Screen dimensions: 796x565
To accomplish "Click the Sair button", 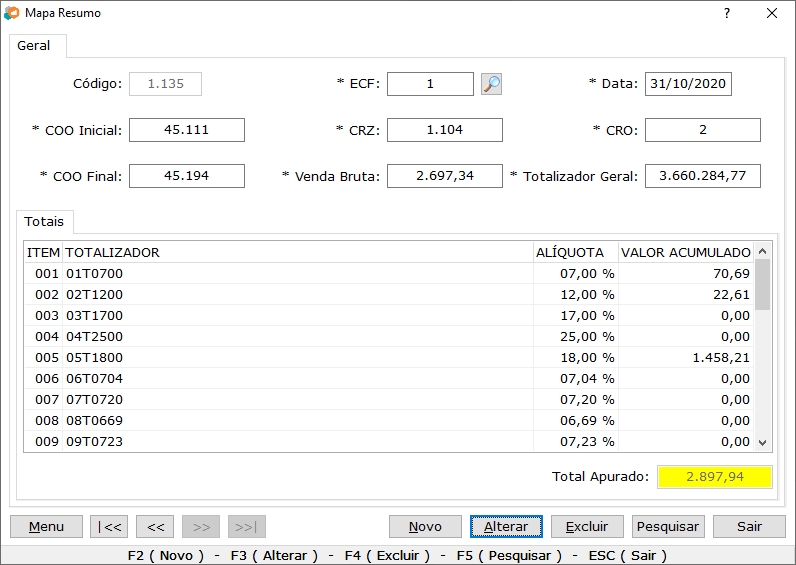I will (x=749, y=527).
